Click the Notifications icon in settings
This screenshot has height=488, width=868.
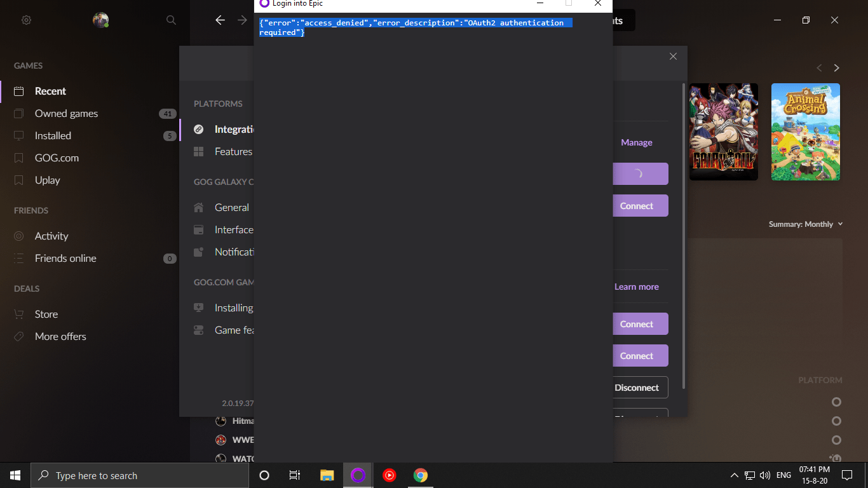198,252
